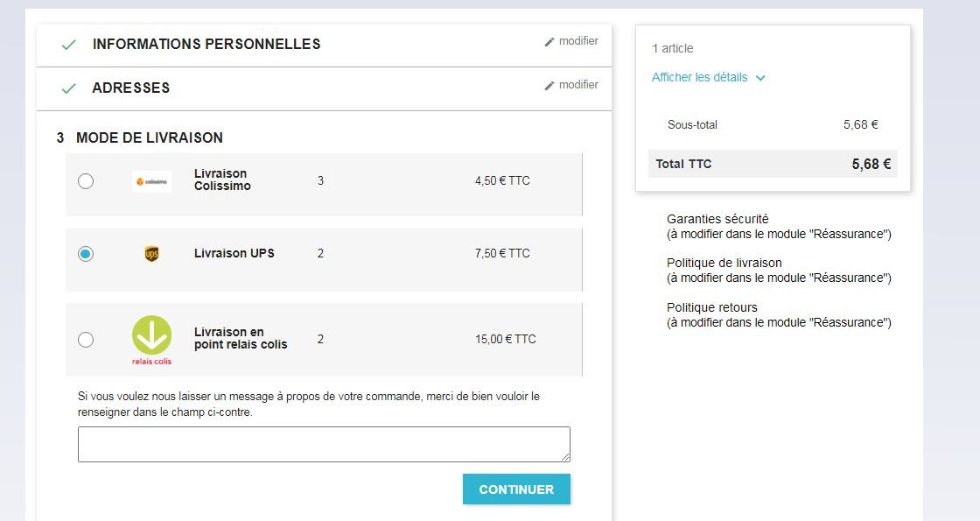
Task: Select the Livraison Colissimo radio button
Action: tap(86, 181)
